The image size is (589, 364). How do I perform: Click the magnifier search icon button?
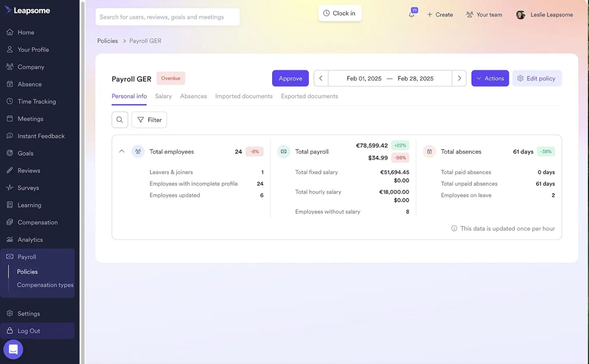pos(120,120)
